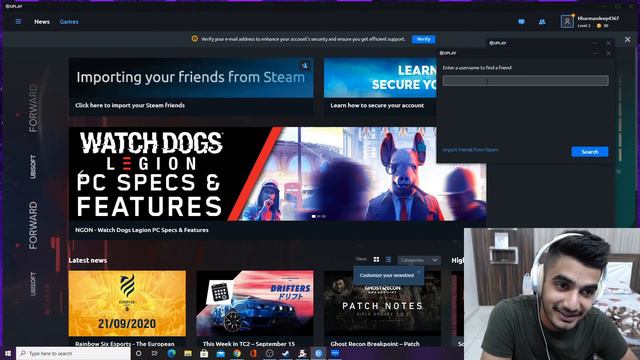640x360 pixels.
Task: Click the account username in header
Action: pos(598,18)
